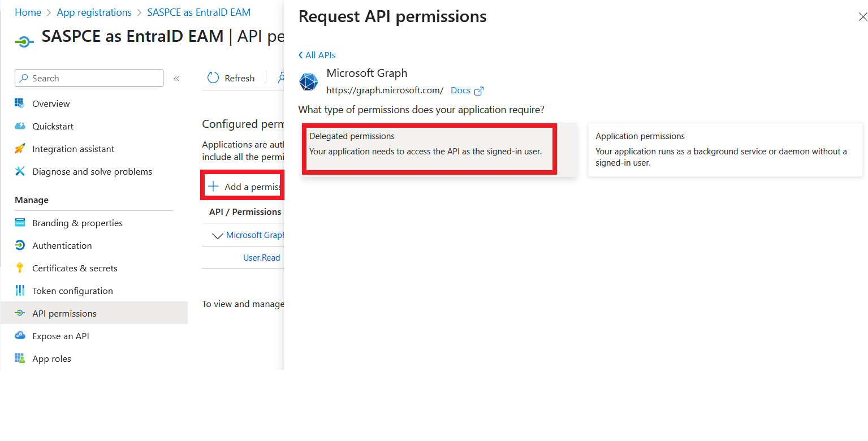Click the Certificates & secrets key icon
Viewport: 868px width, 441px height.
(20, 268)
